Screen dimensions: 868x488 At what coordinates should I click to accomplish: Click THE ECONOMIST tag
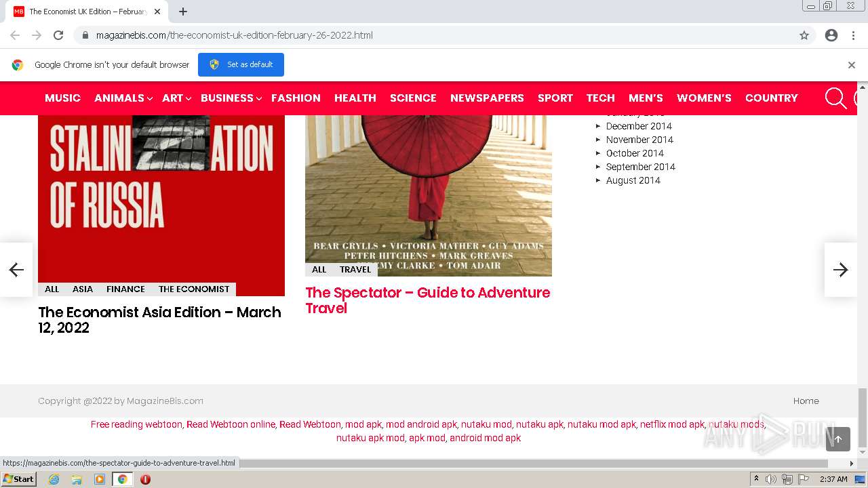tap(194, 289)
